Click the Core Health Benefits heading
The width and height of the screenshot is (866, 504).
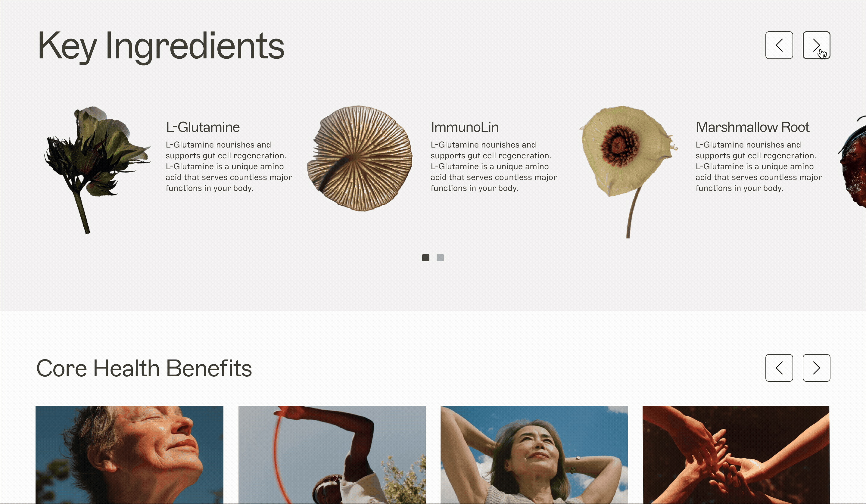click(144, 368)
